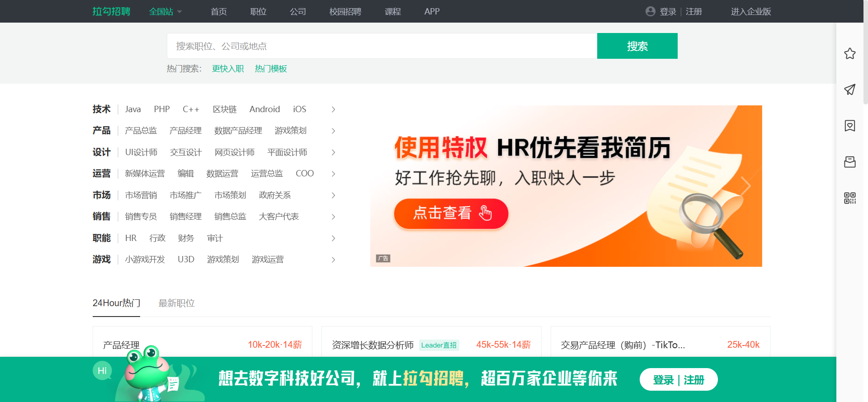The image size is (868, 402).
Task: Click the HR link in 职能 row
Action: tap(131, 238)
